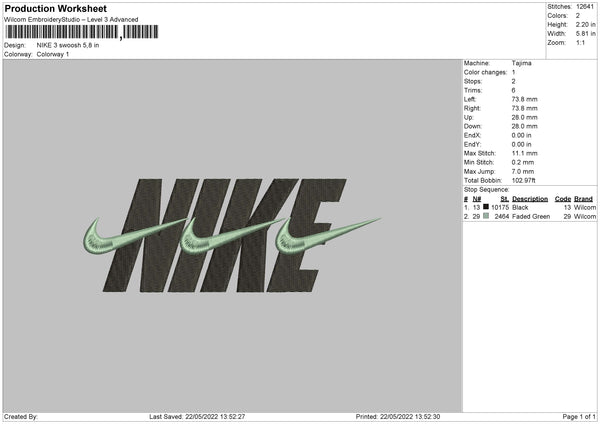This screenshot has width=600, height=424.
Task: Click the Brand column header
Action: pos(583,199)
